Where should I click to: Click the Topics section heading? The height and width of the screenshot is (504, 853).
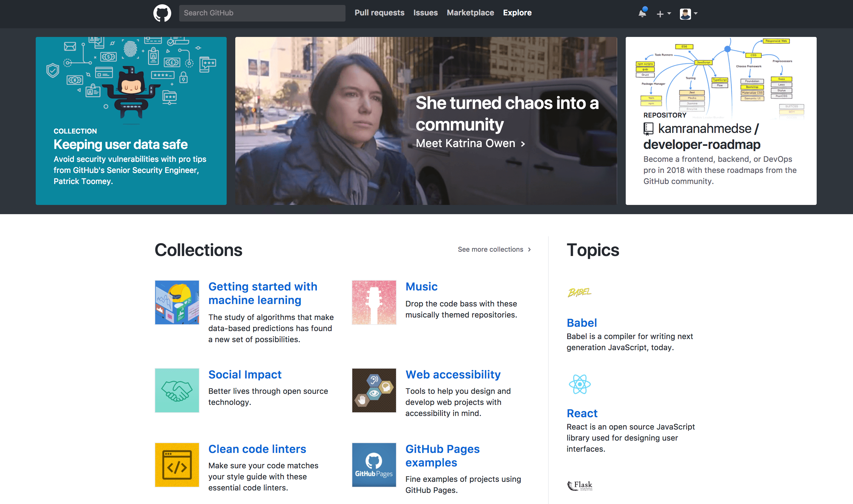point(593,250)
